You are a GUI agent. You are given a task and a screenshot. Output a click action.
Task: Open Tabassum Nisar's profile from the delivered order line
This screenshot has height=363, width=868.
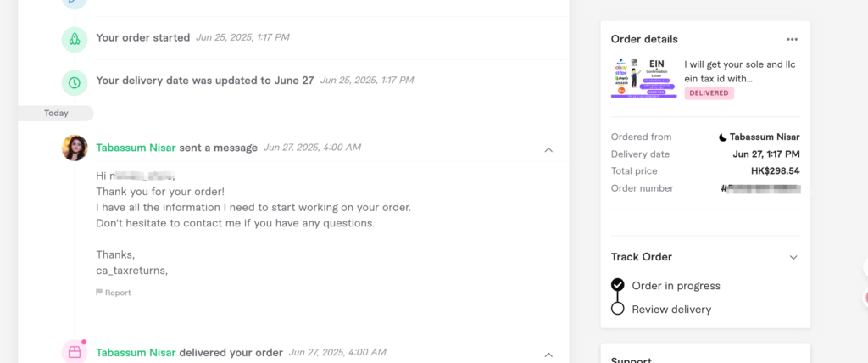[x=136, y=353]
